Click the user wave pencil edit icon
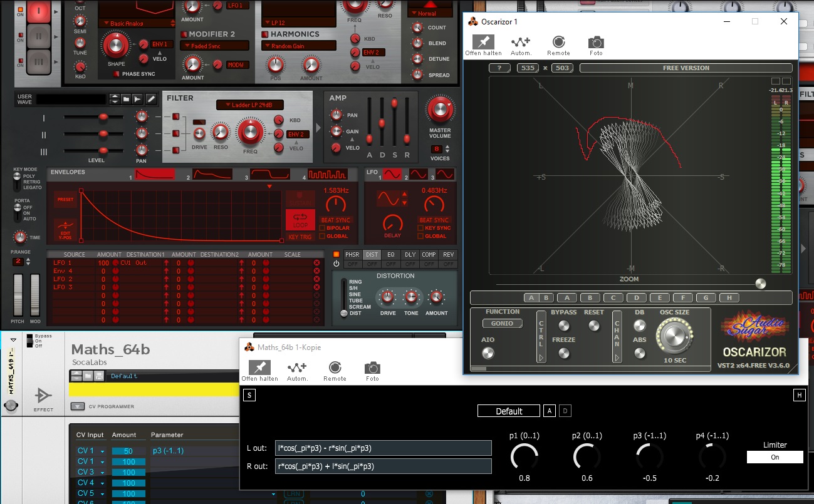Screen dimensions: 814x504 [x=152, y=100]
